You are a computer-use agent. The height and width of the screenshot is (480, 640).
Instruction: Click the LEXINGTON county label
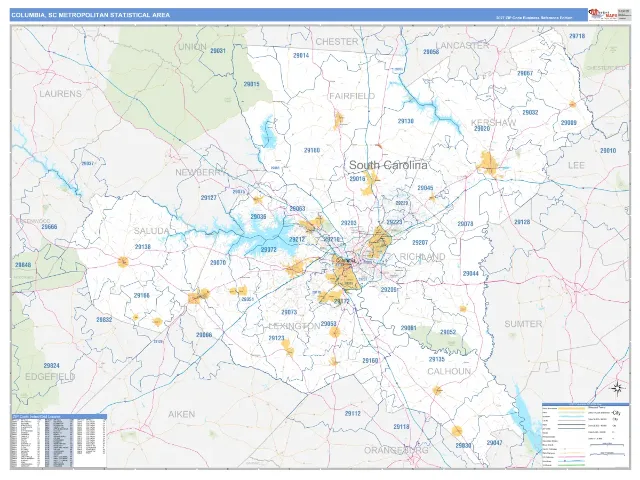point(294,326)
